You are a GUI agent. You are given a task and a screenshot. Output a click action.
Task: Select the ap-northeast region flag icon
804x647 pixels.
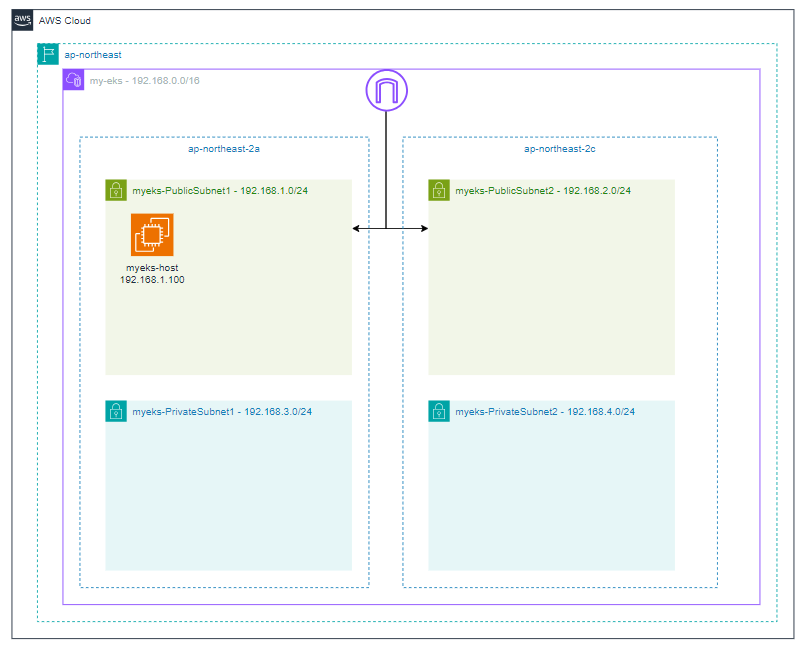click(48, 54)
